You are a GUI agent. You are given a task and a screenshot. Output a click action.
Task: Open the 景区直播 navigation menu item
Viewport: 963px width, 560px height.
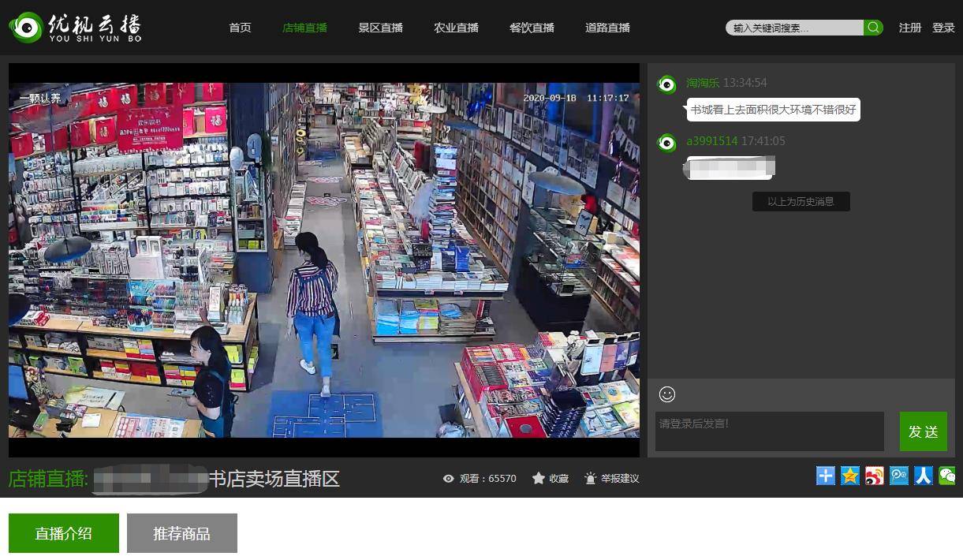click(379, 27)
